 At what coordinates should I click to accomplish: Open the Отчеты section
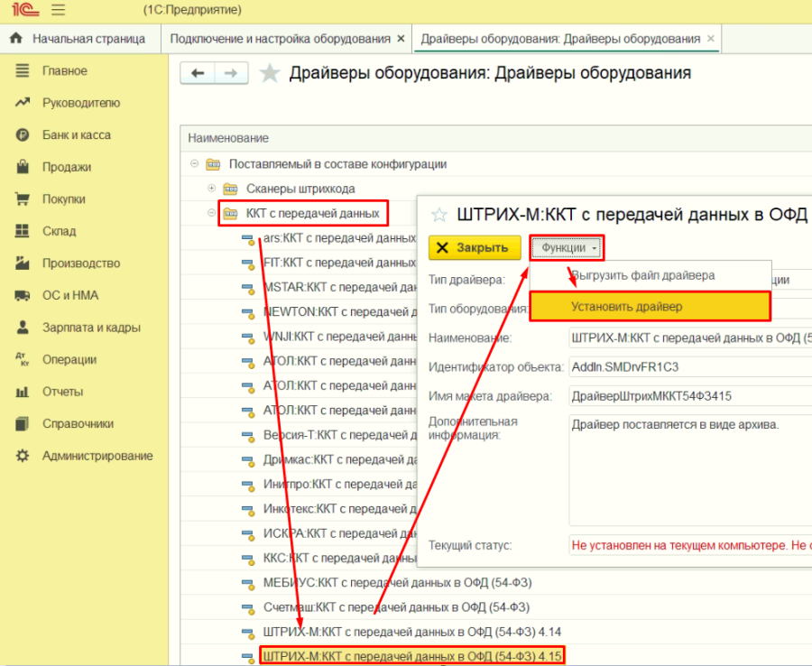(x=62, y=392)
